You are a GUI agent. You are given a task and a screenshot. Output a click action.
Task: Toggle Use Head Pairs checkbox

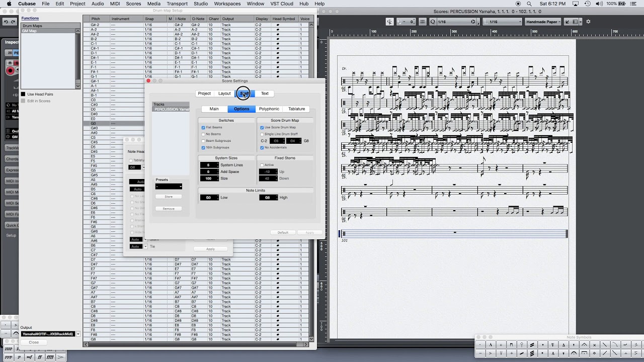23,94
